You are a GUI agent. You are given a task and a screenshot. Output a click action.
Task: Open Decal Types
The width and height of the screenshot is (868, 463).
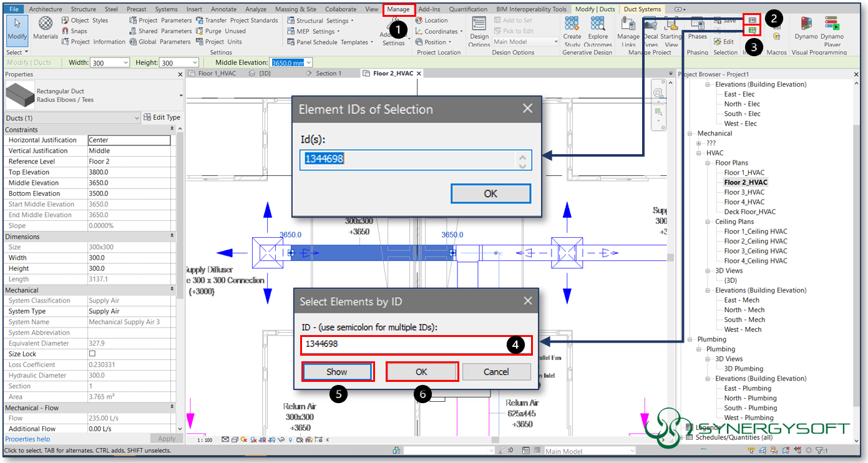pos(650,28)
